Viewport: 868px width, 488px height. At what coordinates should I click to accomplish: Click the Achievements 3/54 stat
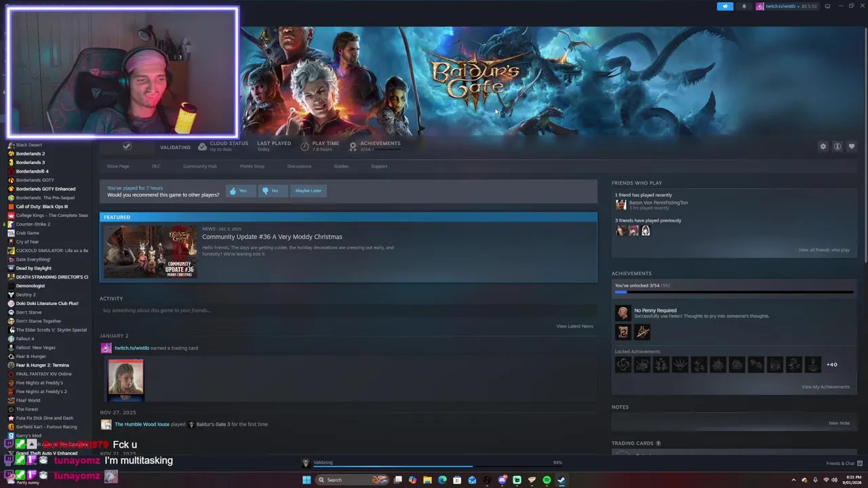click(374, 146)
